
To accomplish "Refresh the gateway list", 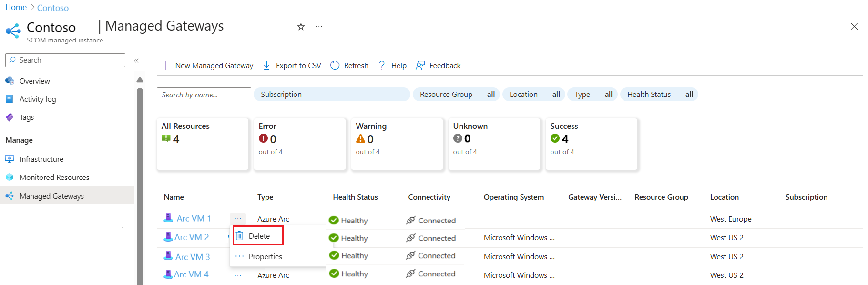I will coord(349,65).
